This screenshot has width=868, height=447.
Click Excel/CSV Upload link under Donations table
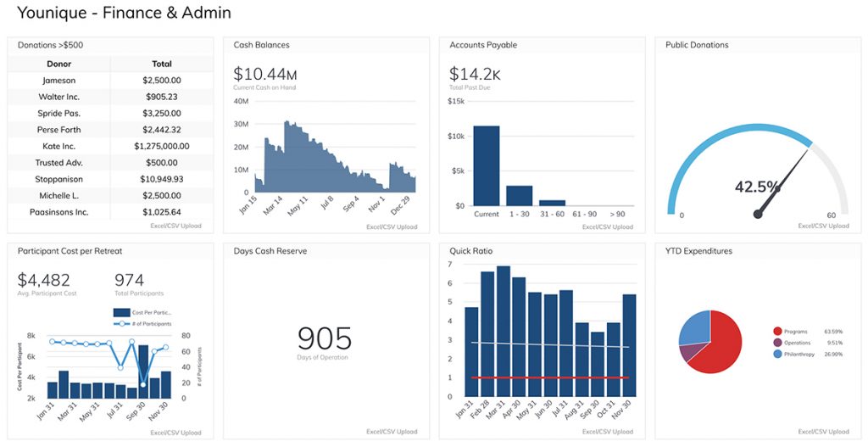coord(175,226)
